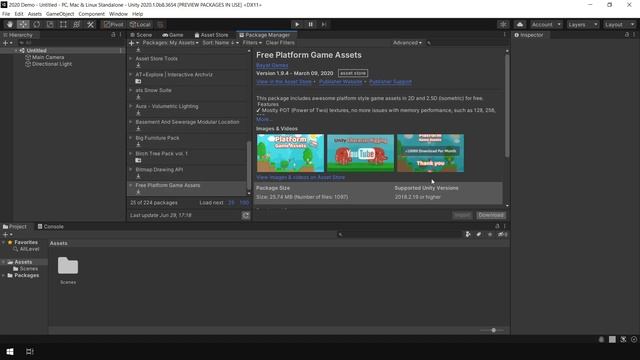Select the Move tool
Screen dimensions: 640x360
tap(23, 24)
